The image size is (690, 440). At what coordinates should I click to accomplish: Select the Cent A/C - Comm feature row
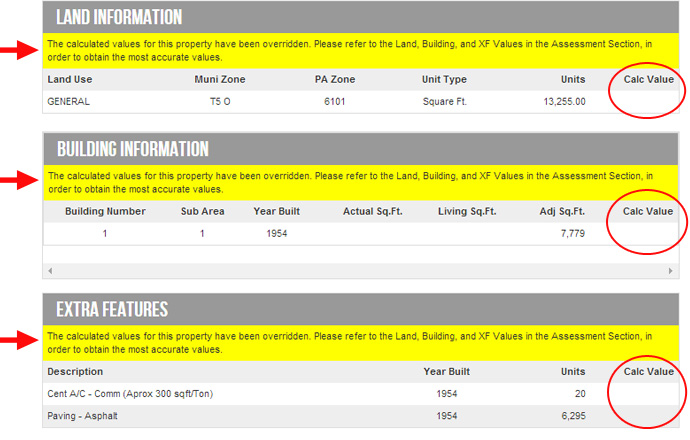click(361, 394)
